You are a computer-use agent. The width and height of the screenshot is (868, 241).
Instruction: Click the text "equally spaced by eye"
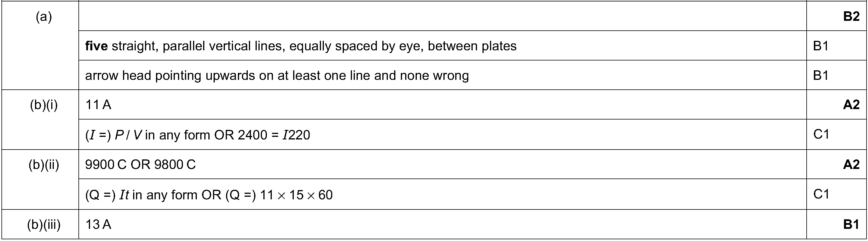[356, 46]
